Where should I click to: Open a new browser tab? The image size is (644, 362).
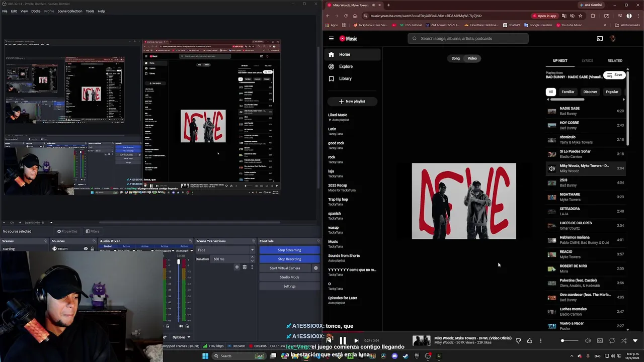coord(388,5)
